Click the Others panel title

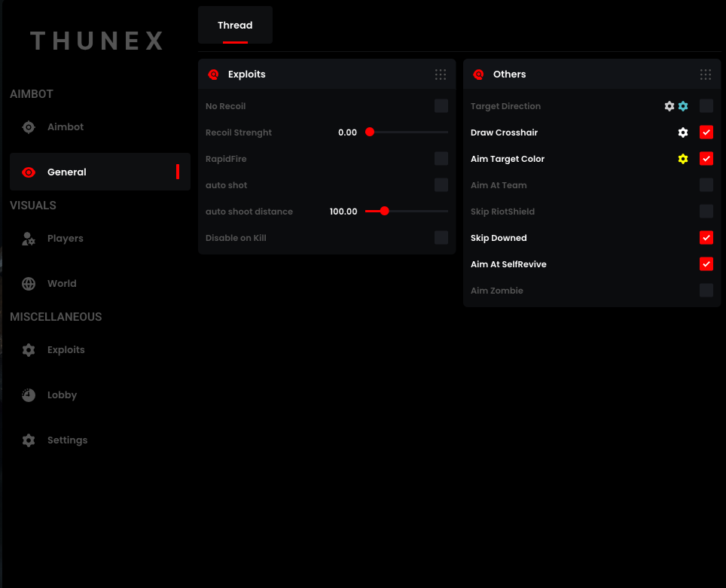point(509,74)
